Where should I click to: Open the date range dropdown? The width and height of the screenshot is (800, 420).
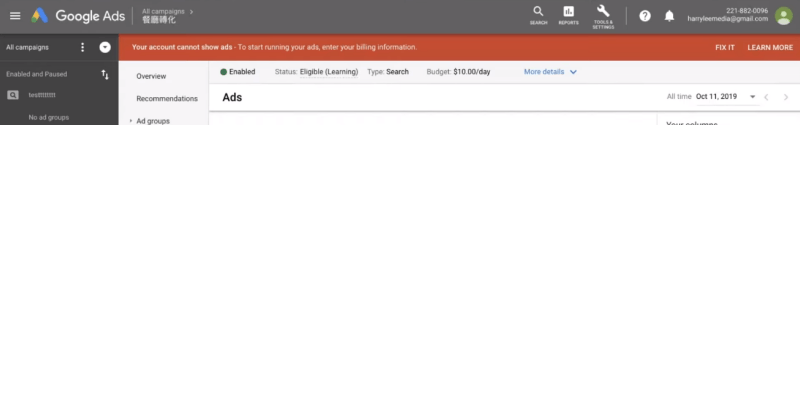tap(752, 97)
